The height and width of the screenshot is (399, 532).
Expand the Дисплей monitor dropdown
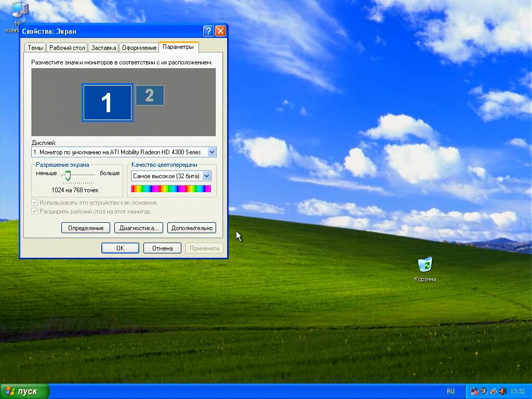(212, 152)
